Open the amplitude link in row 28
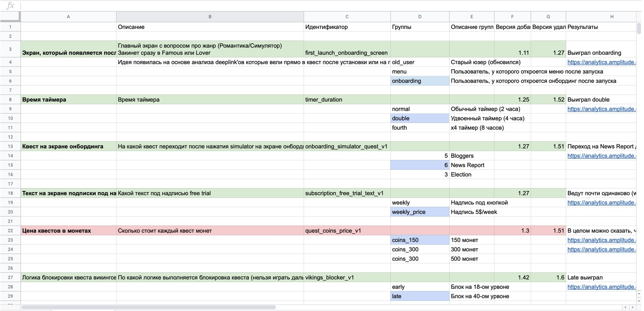Viewport: 644px width, 311px height. coord(601,287)
